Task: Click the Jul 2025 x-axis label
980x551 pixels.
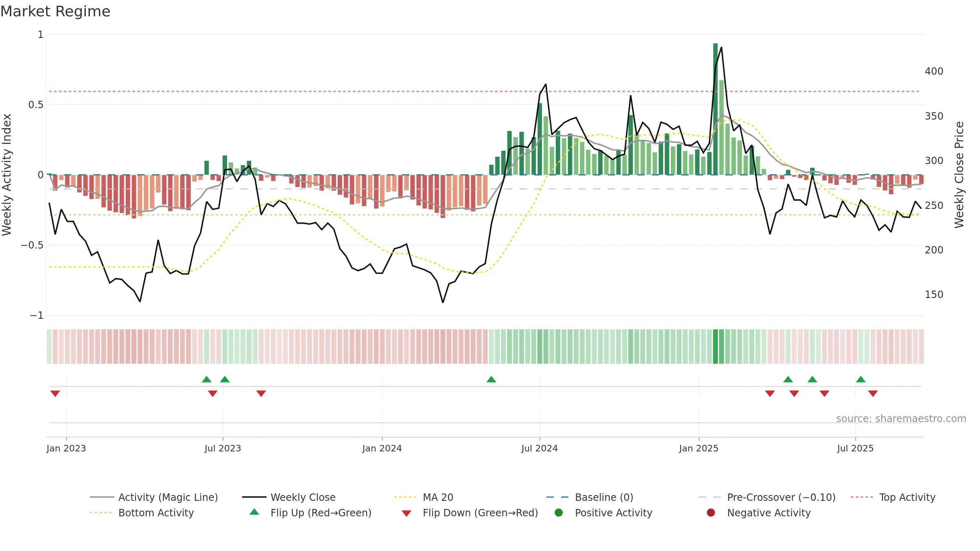Action: coord(855,449)
